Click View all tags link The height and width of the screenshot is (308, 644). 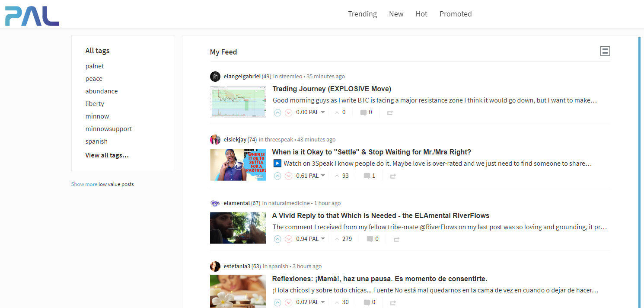point(107,155)
